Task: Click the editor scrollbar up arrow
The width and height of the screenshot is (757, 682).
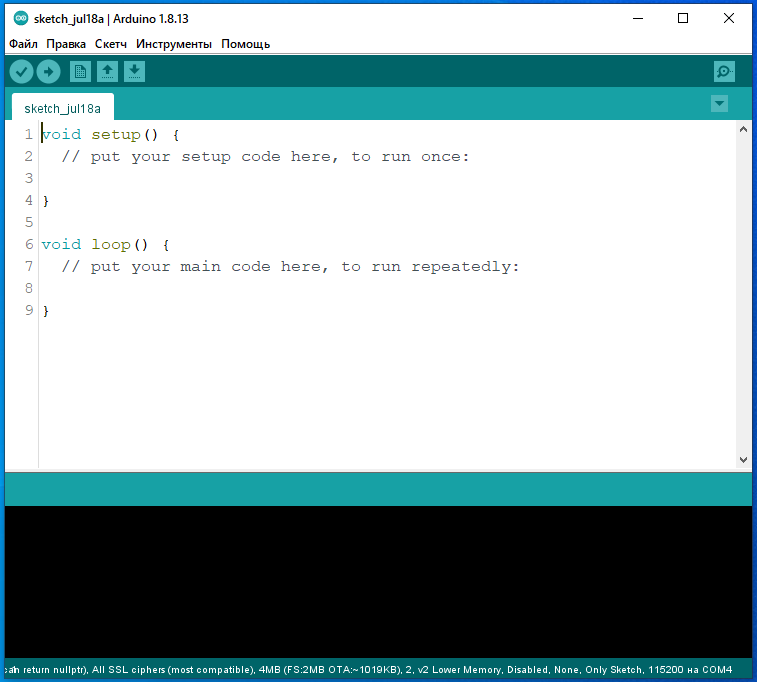Action: 743,130
